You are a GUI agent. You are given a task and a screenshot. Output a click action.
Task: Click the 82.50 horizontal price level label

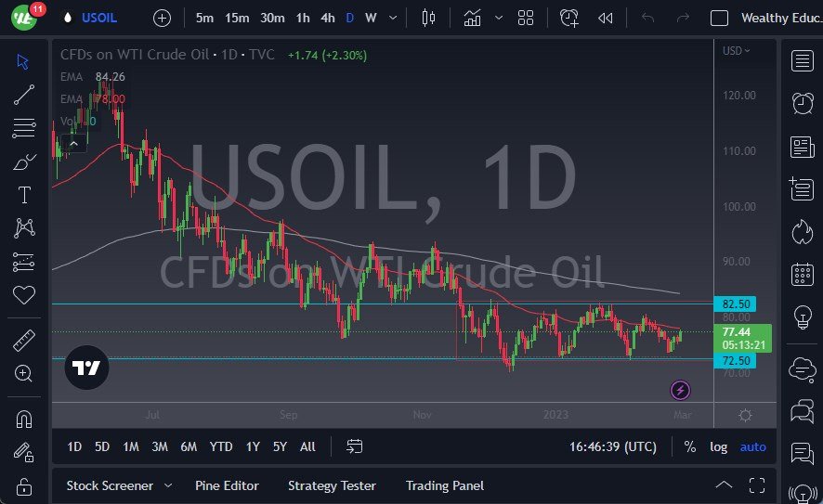coord(736,304)
